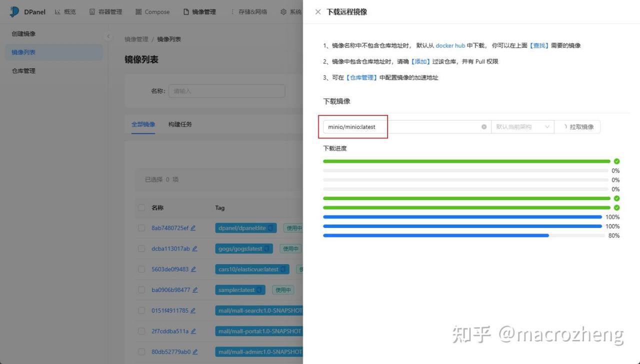This screenshot has width=640, height=364.
Task: Open the Overview menu in the top nav
Action: tap(65, 11)
